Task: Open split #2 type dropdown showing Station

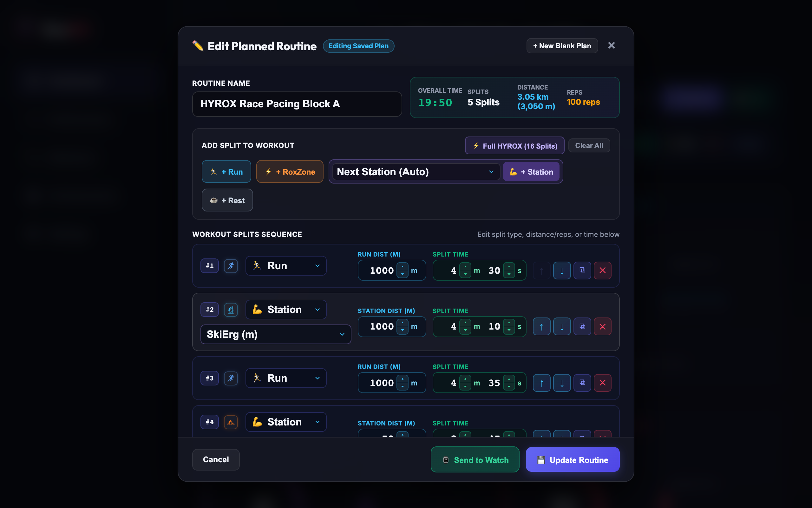Action: [x=286, y=310]
